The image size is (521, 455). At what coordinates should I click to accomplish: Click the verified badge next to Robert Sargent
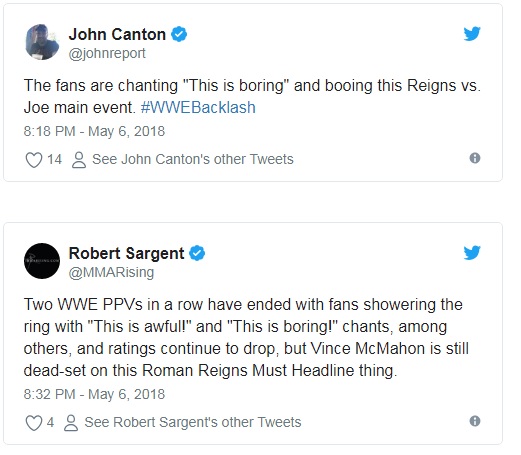tap(197, 253)
